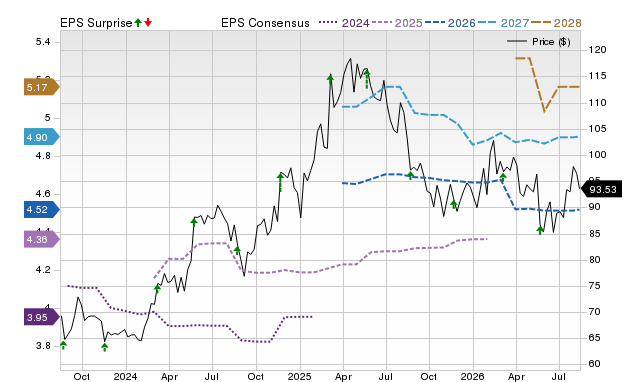Click the 85 right price axis label
This screenshot has height=382, width=640.
coord(594,233)
